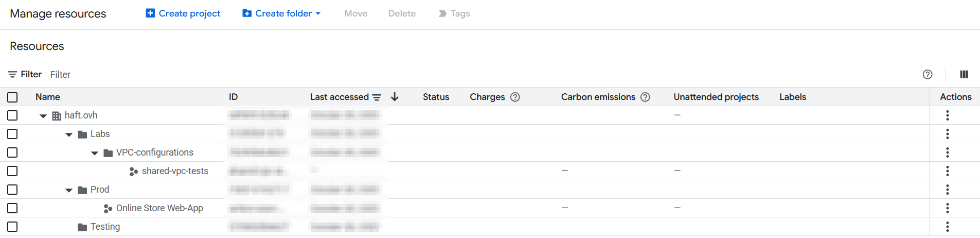The height and width of the screenshot is (238, 980).
Task: Sort by the Name column header
Action: [x=48, y=97]
